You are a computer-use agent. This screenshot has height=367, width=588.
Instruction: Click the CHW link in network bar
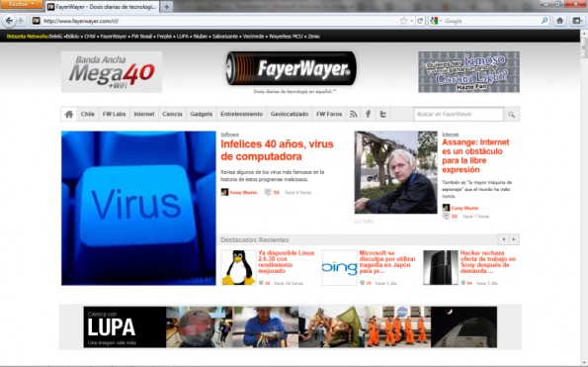[90, 37]
